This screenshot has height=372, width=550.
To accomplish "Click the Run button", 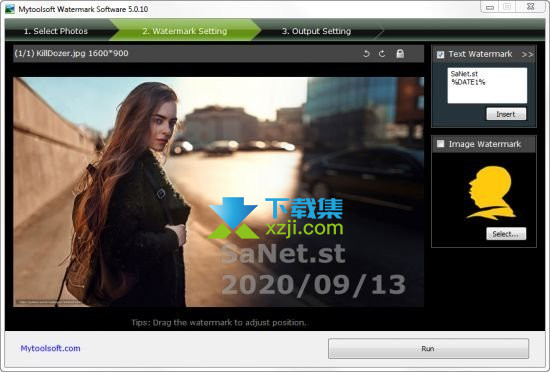I will pos(428,348).
